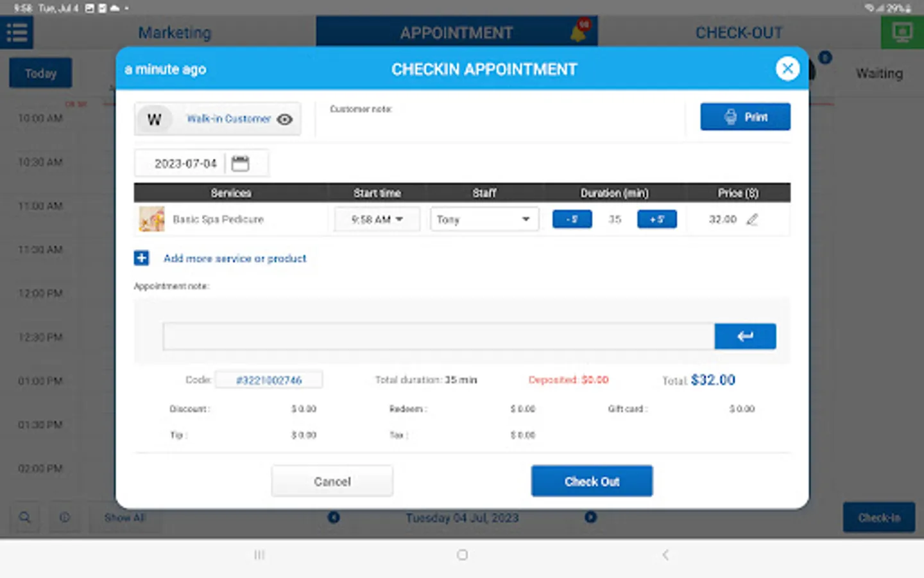Open the 9:58 AM start time dropdown

377,220
